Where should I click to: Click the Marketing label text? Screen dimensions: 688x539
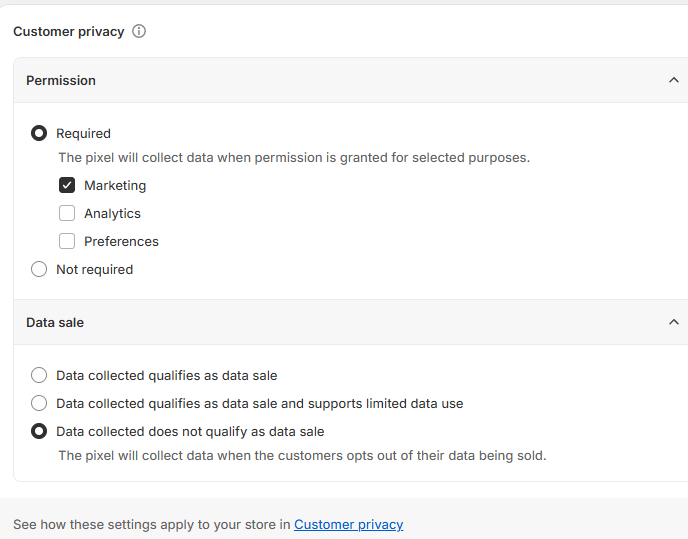(x=115, y=185)
